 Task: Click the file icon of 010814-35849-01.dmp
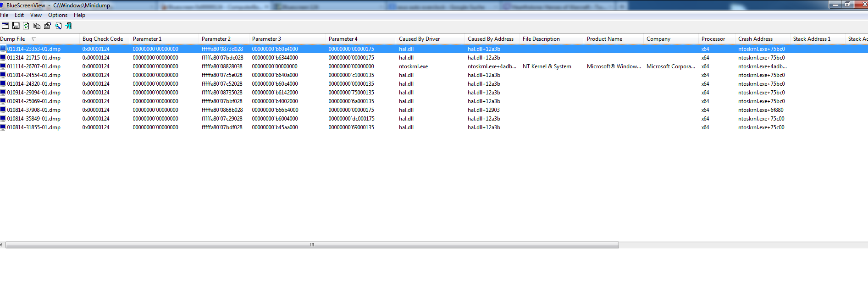3,119
